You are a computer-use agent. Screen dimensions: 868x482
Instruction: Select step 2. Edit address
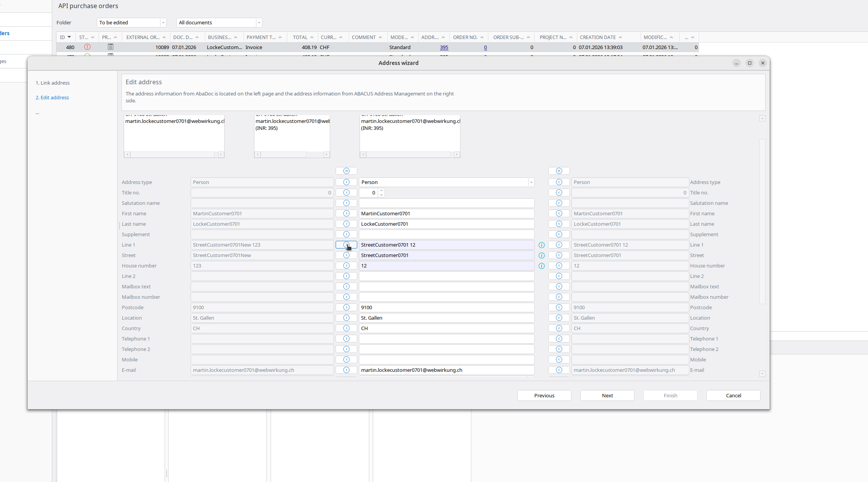52,97
